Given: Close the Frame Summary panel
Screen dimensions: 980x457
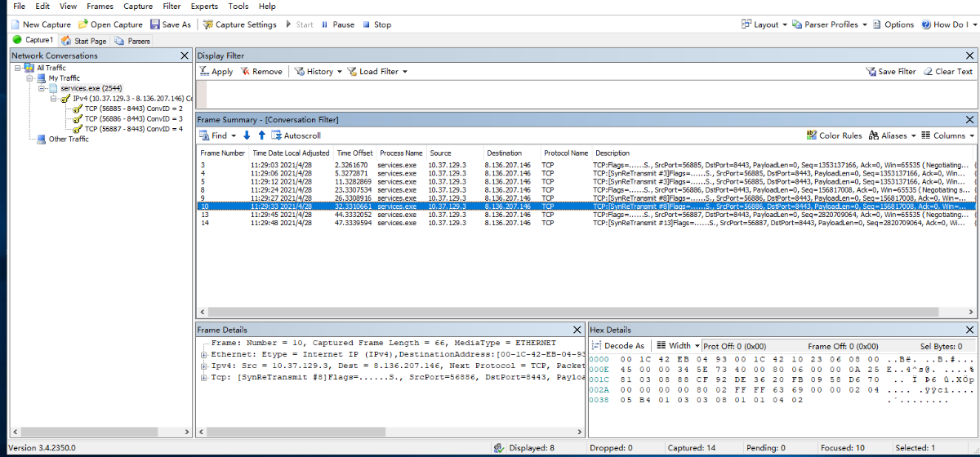Looking at the screenshot, I should tap(970, 120).
